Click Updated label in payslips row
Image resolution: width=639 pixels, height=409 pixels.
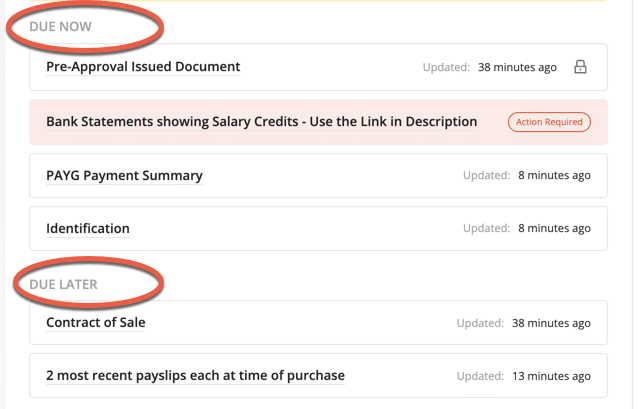pyautogui.click(x=480, y=376)
